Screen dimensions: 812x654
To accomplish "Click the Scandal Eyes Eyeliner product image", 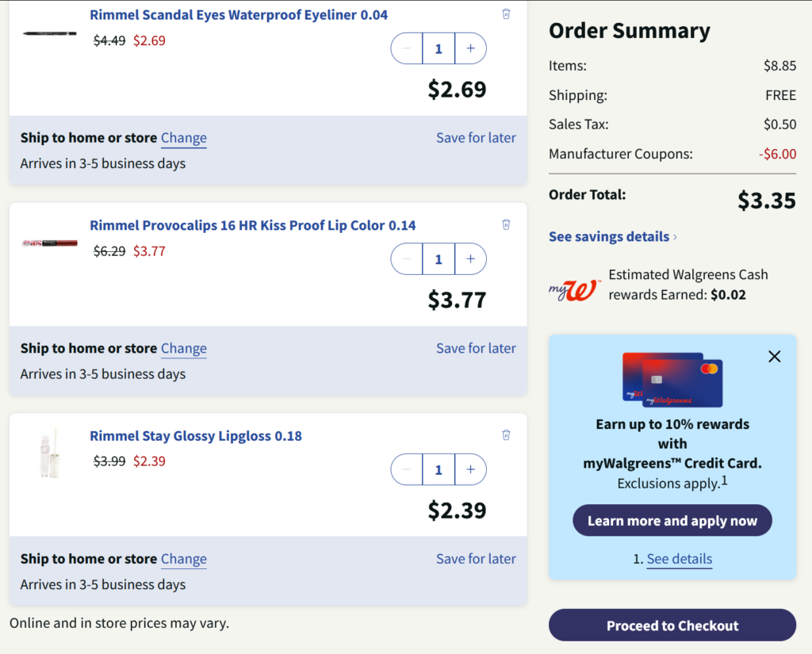I will click(50, 33).
